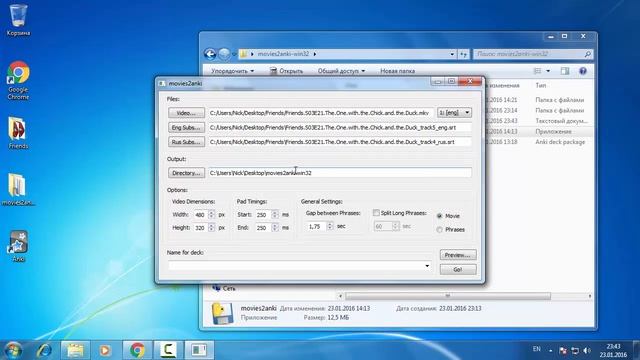Click the movies2anki file icon in details pane
The width and height of the screenshot is (640, 360).
click(x=222, y=313)
